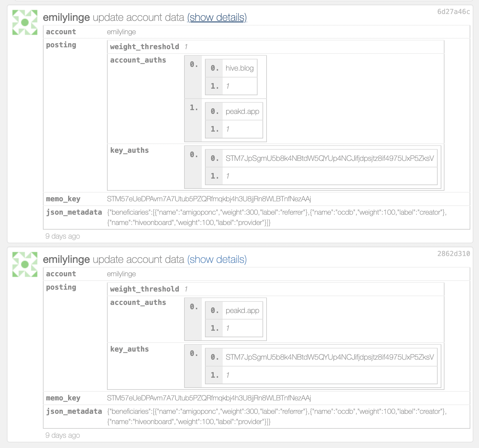Click memo_key value in 6d27a46c card
479x448 pixels.
pos(209,199)
